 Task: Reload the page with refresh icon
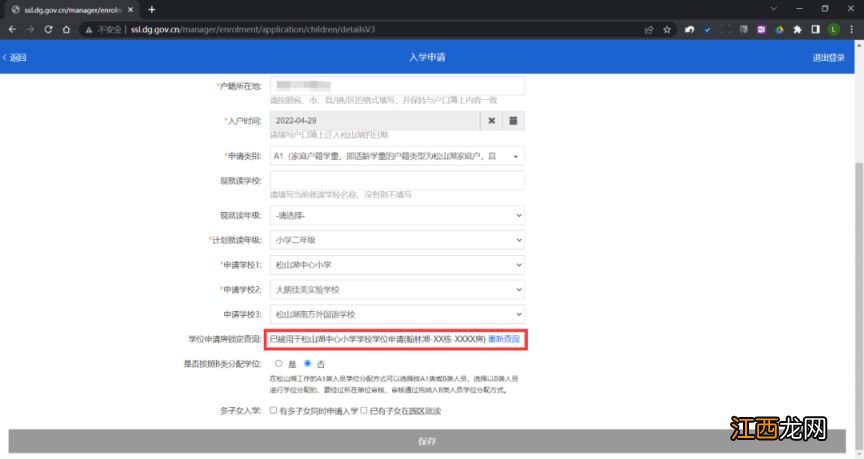(48, 29)
